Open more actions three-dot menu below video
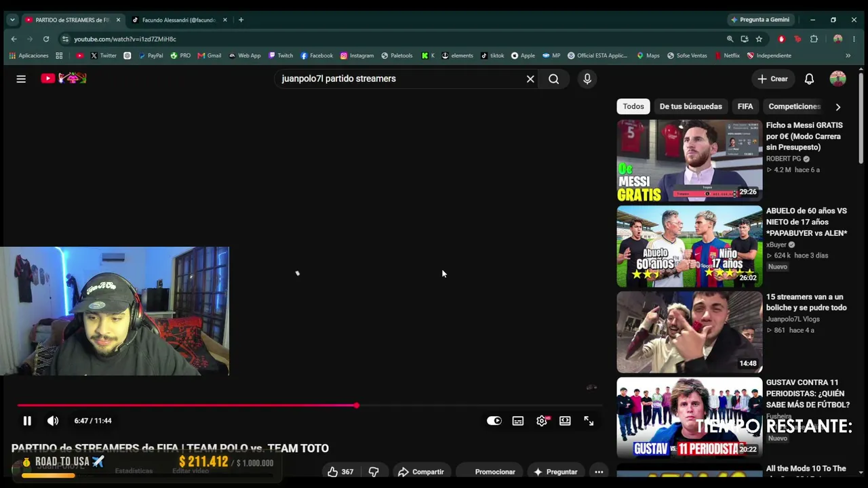Screen dimensions: 868x488 [x=599, y=472]
